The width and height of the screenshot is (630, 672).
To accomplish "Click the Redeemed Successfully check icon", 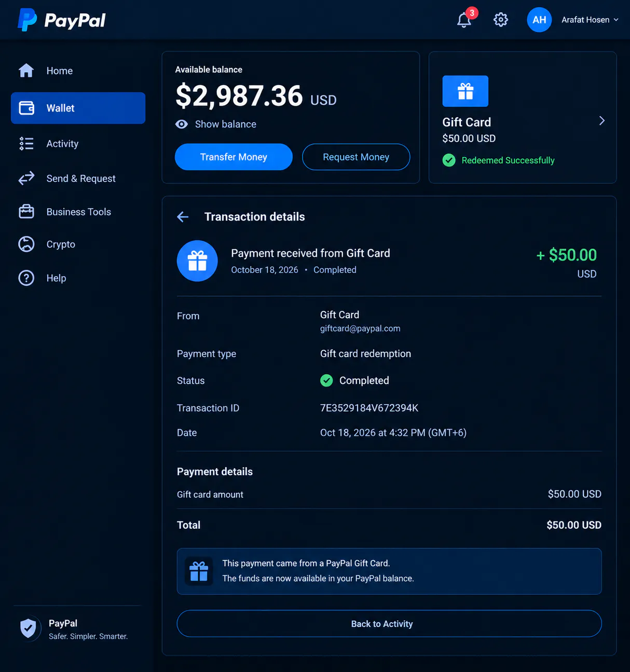I will [x=449, y=160].
